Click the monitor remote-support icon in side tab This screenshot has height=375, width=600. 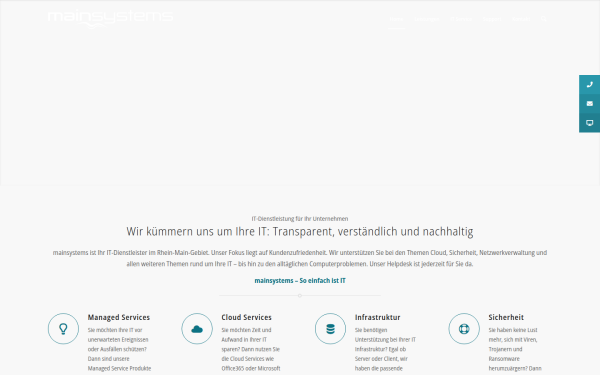(x=590, y=123)
